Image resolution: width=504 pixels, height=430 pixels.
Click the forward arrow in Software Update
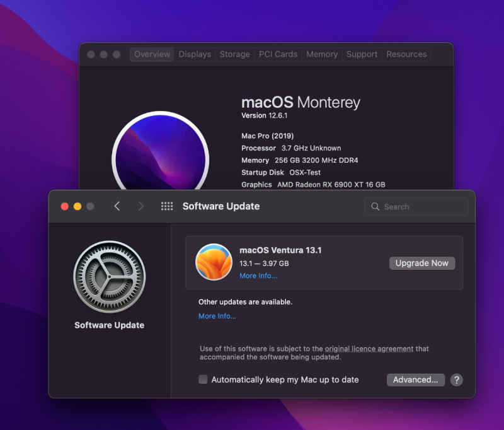tap(140, 206)
